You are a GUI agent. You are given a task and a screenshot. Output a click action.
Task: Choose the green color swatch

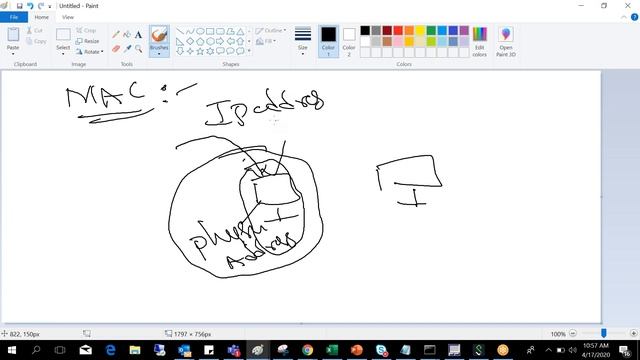point(431,31)
